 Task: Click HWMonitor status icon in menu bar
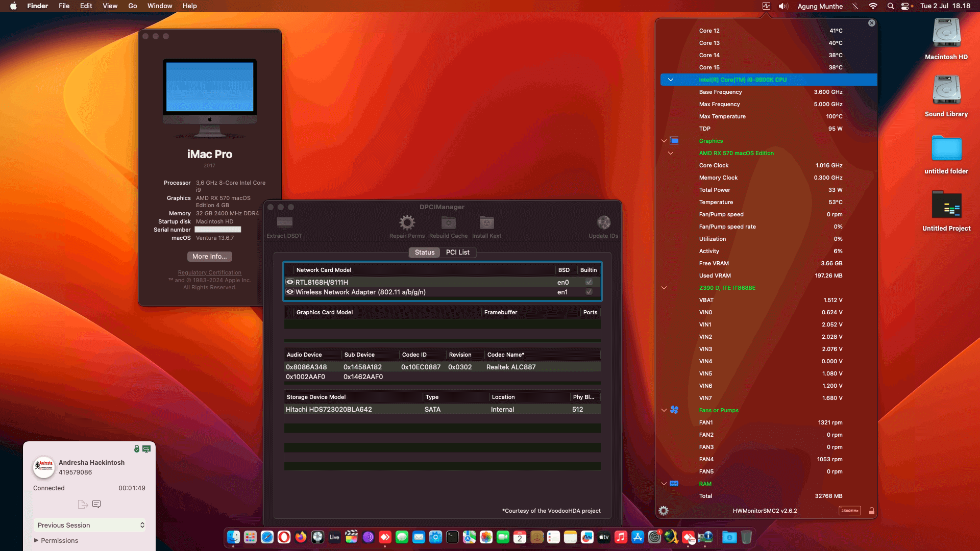click(766, 6)
